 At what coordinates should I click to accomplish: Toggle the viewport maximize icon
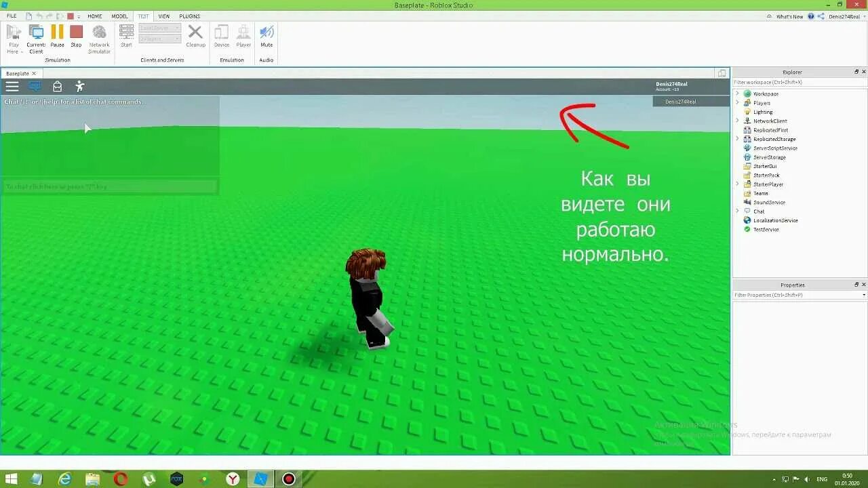(x=722, y=73)
